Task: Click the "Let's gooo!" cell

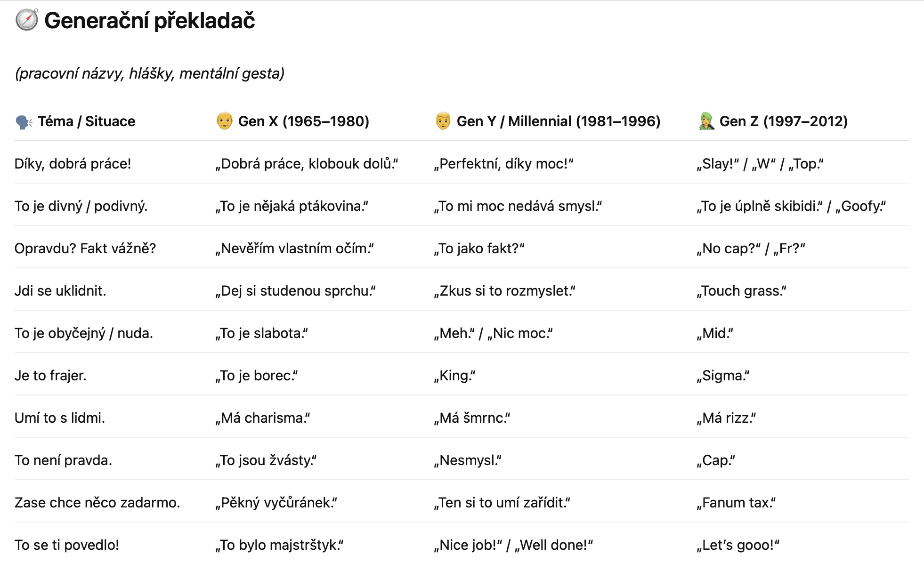Action: tap(738, 545)
